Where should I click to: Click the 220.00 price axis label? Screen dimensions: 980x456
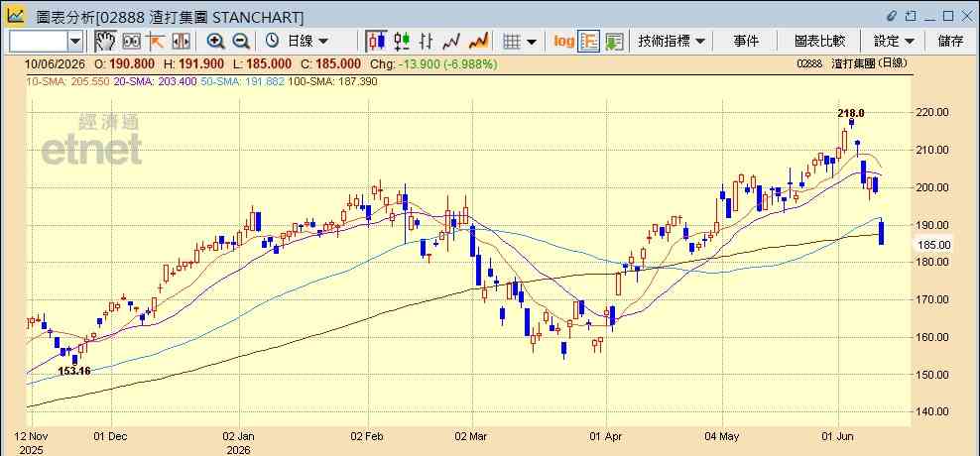point(933,112)
